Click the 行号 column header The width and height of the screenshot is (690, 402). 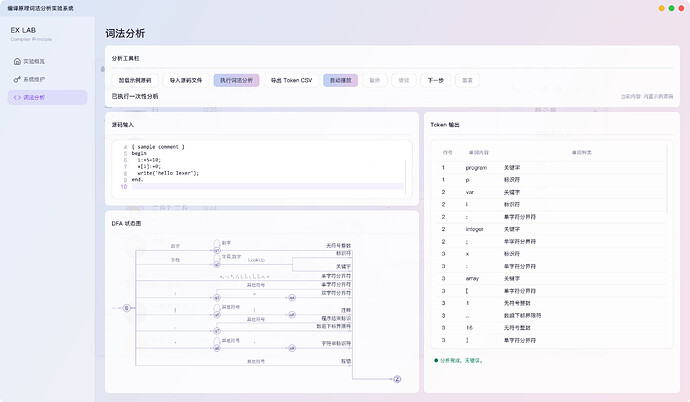[x=448, y=153]
